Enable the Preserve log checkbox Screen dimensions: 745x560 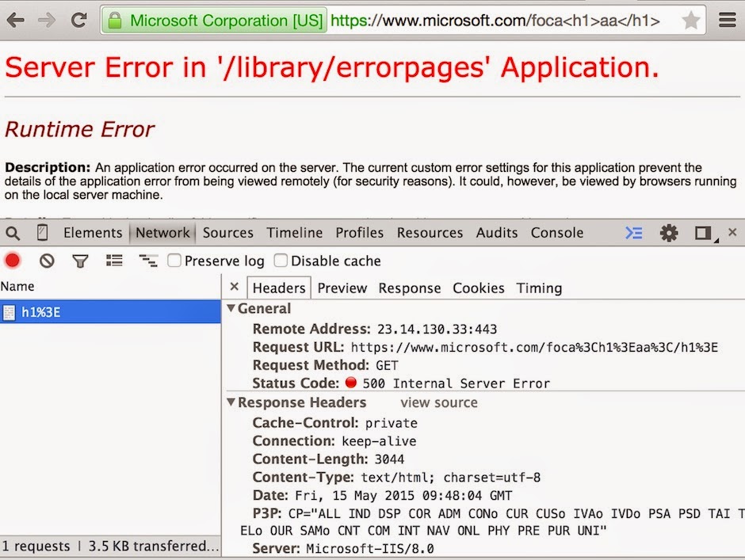174,261
